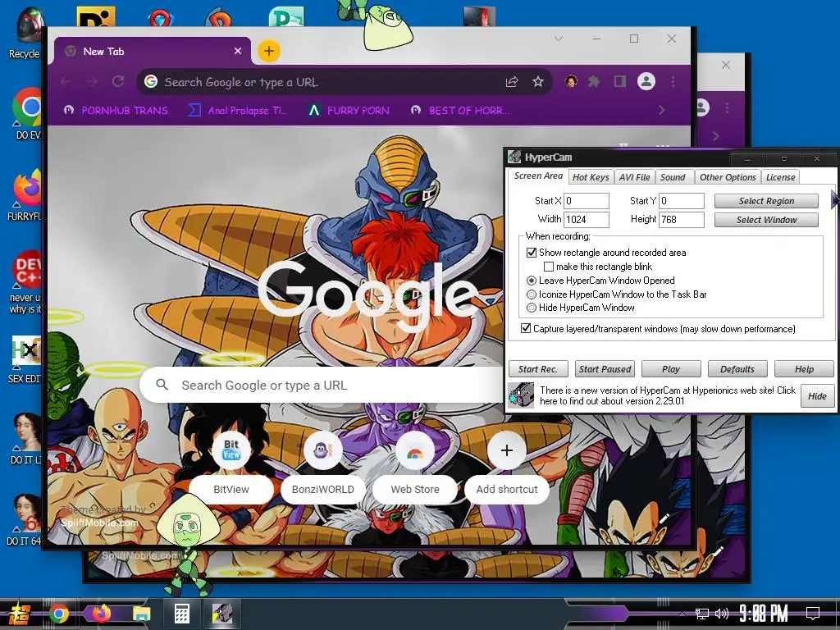Open the BEST OF HORR bookmark

click(x=460, y=111)
